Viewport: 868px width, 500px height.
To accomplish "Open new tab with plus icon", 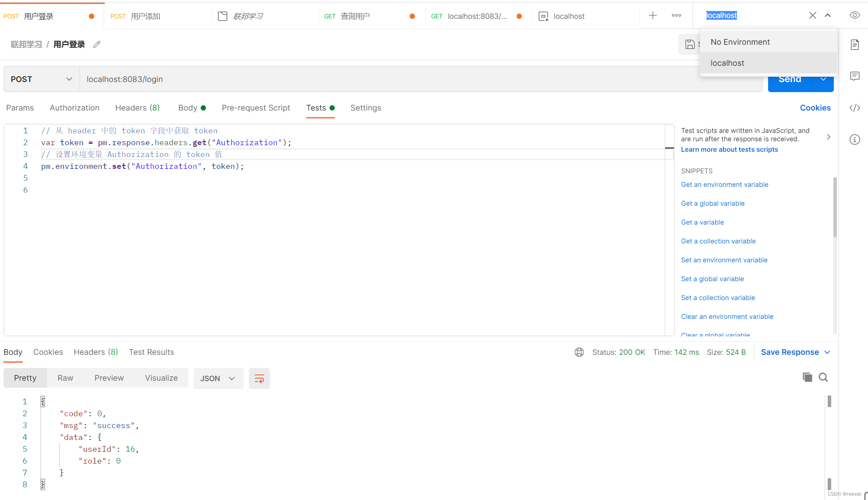I will (x=652, y=16).
